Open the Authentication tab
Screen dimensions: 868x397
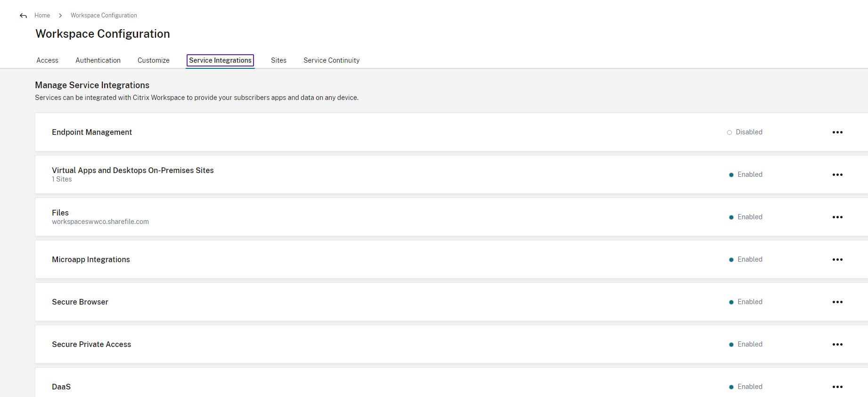point(98,60)
